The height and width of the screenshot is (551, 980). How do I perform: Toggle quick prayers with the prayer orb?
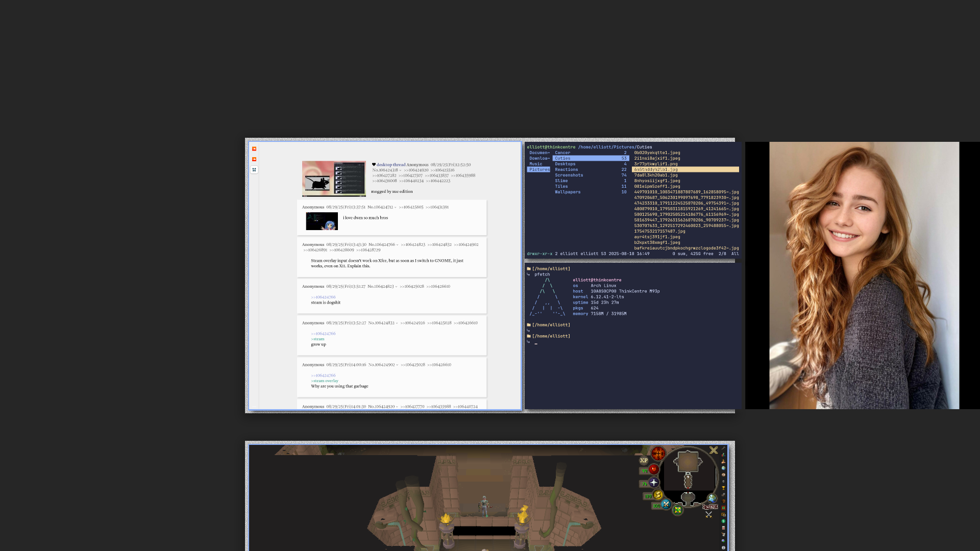click(654, 482)
